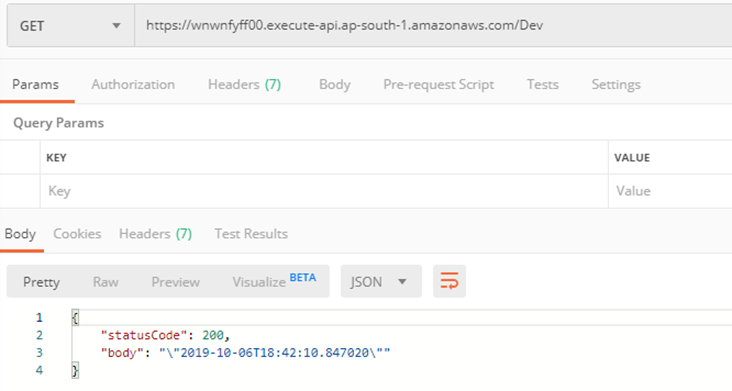732x391 pixels.
Task: Open the Pre-request Script tab
Action: coord(438,84)
